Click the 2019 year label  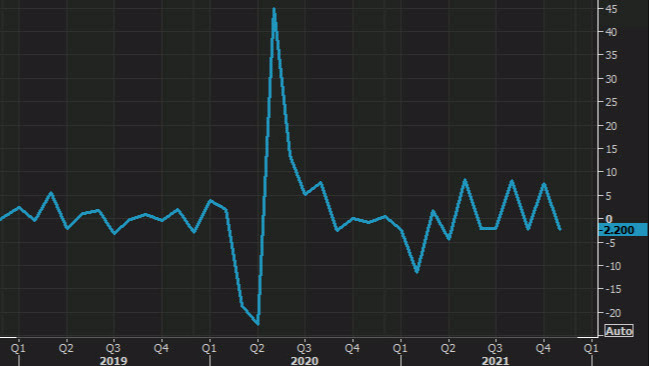pos(113,361)
